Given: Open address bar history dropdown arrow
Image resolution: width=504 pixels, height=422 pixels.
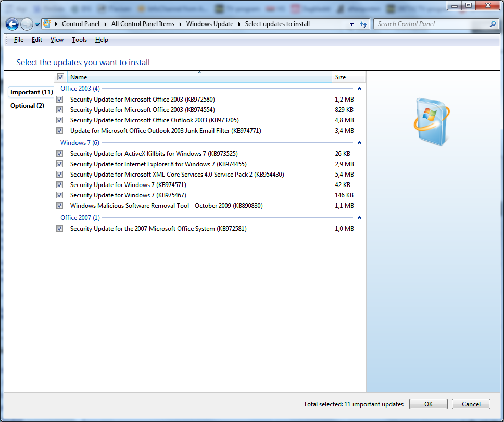Looking at the screenshot, I should coord(351,24).
